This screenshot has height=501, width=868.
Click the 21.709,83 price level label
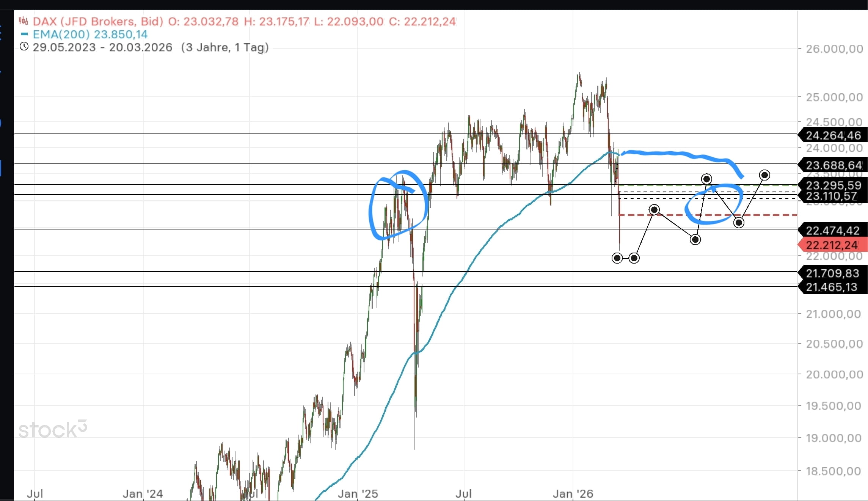point(833,273)
